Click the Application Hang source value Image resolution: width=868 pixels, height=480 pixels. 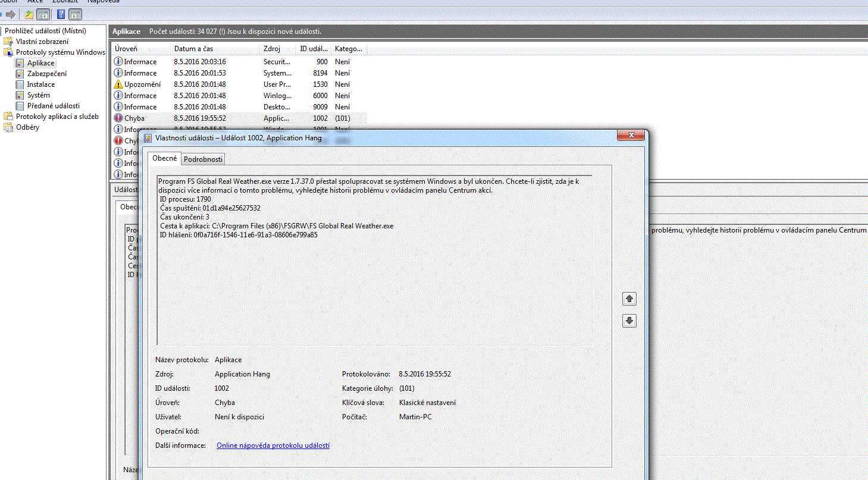242,374
